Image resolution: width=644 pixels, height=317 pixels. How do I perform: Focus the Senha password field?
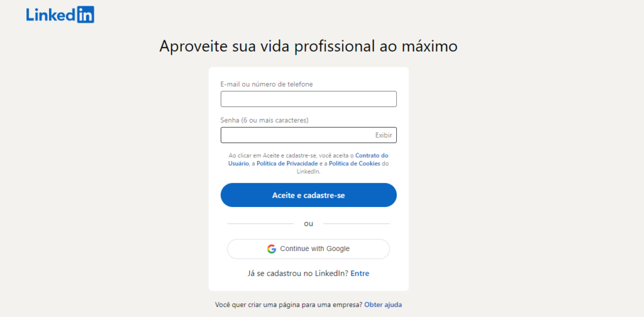[296, 135]
